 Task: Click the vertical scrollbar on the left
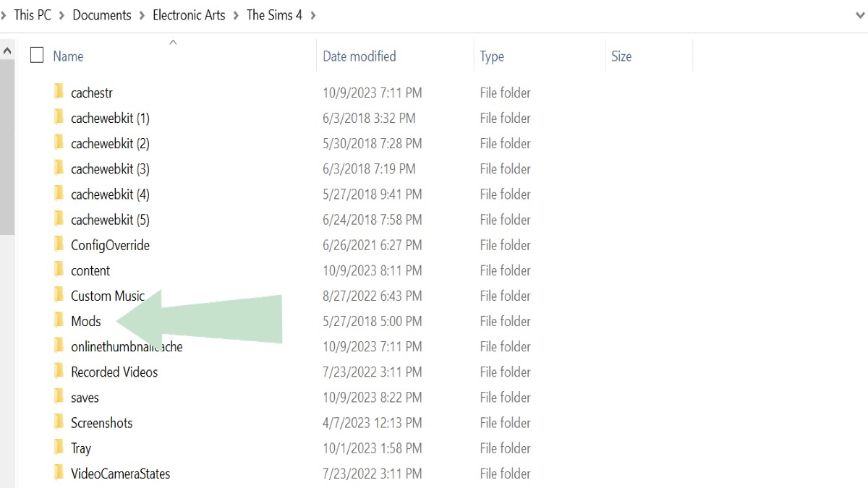7,145
